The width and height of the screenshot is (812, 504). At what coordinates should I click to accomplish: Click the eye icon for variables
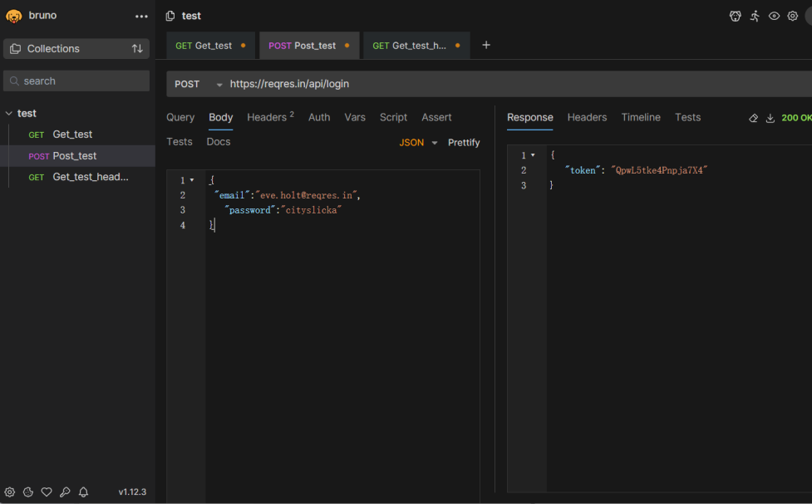click(774, 16)
